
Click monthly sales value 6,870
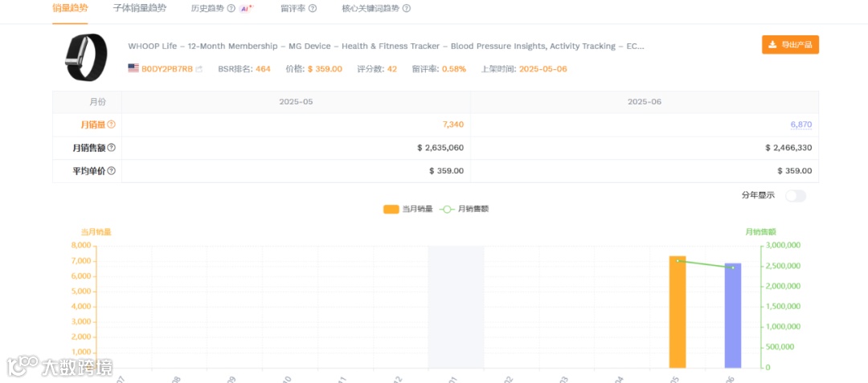coord(801,125)
